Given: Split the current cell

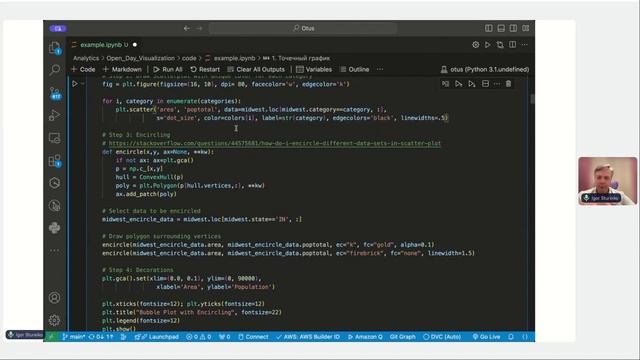Looking at the screenshot, I should pyautogui.click(x=485, y=84).
